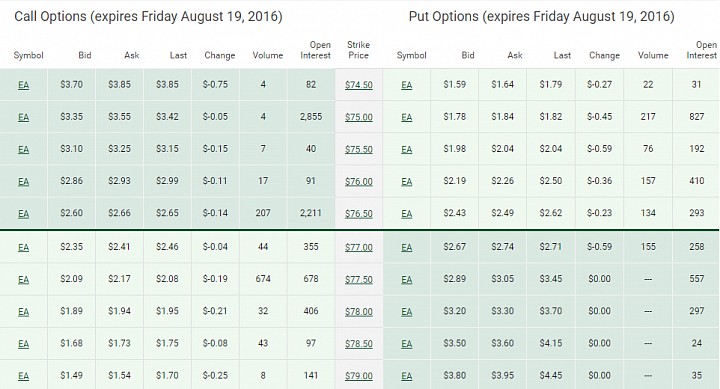Click the Put Options expiration heading
This screenshot has height=389, width=720.
coord(541,17)
